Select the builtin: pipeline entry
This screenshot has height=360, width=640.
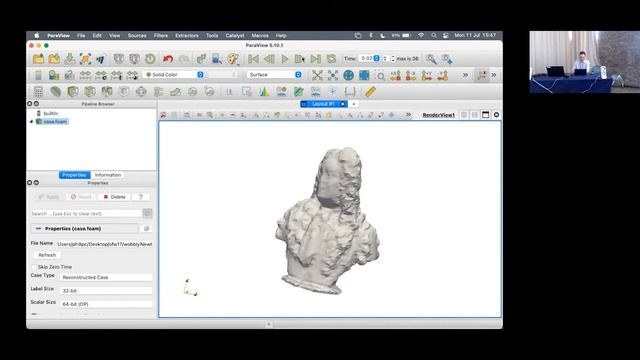[51, 113]
